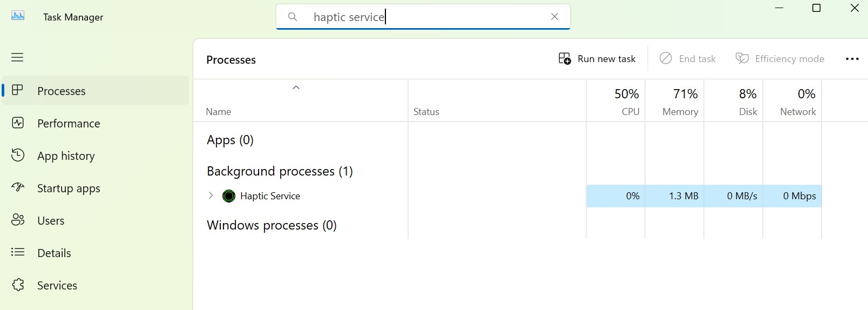Viewport: 868px width, 310px height.
Task: Click the Processes page title
Action: (x=231, y=60)
